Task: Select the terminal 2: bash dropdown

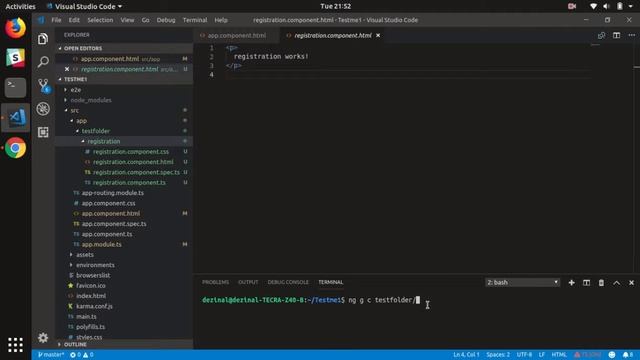Action: point(522,282)
